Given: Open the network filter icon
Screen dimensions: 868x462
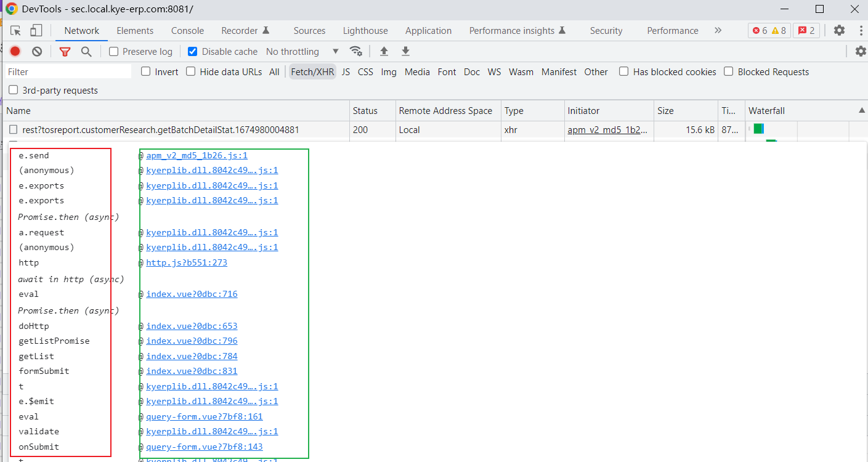Looking at the screenshot, I should (x=65, y=51).
